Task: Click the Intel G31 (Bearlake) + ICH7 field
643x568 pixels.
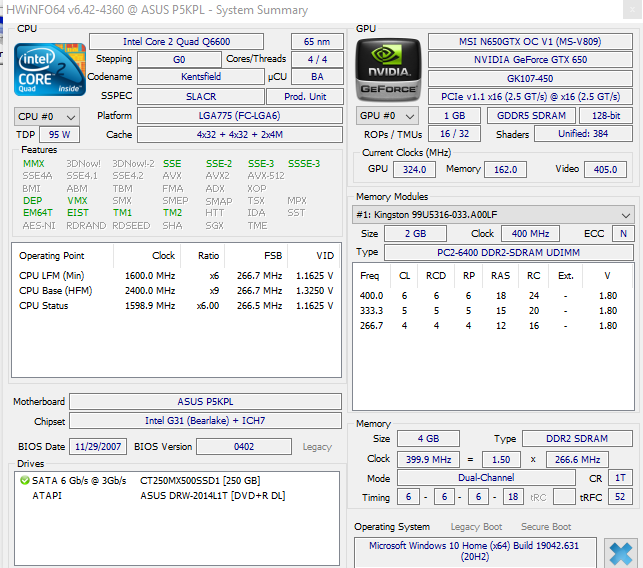Action: tap(205, 421)
